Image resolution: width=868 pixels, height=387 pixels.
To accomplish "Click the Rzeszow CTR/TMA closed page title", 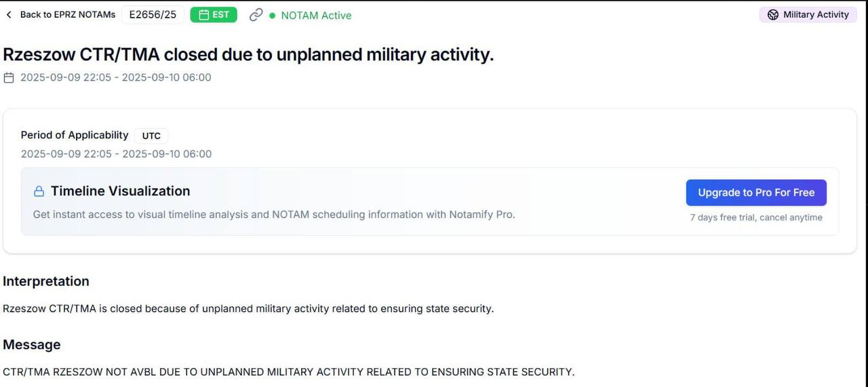I will [248, 55].
